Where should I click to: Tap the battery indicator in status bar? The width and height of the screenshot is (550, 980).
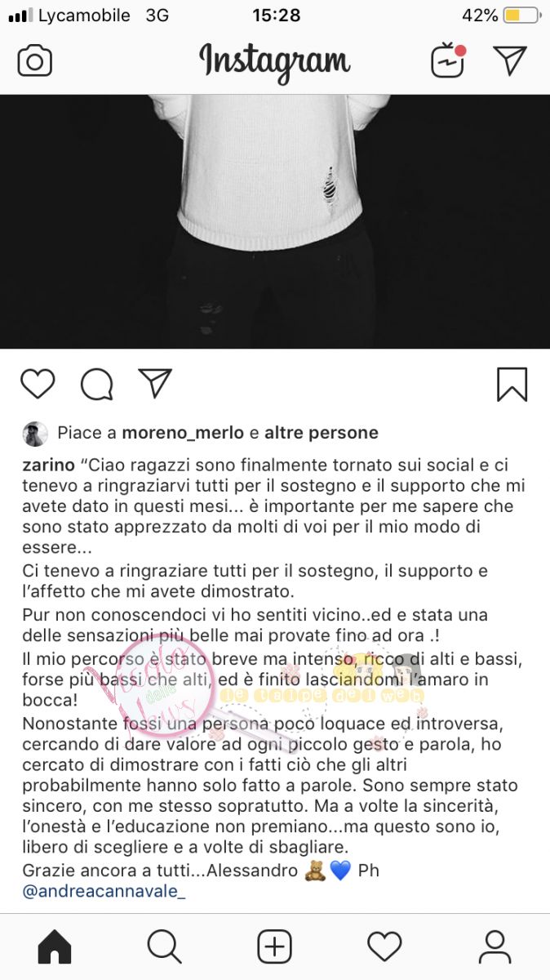pos(522,16)
